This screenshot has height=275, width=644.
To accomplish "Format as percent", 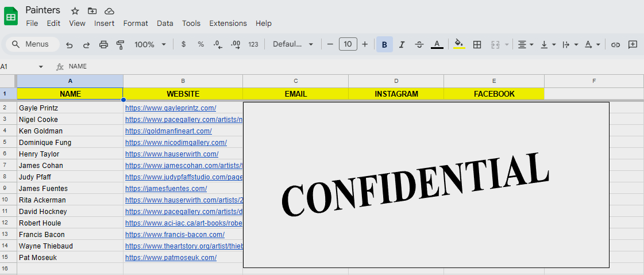I will coord(201,44).
